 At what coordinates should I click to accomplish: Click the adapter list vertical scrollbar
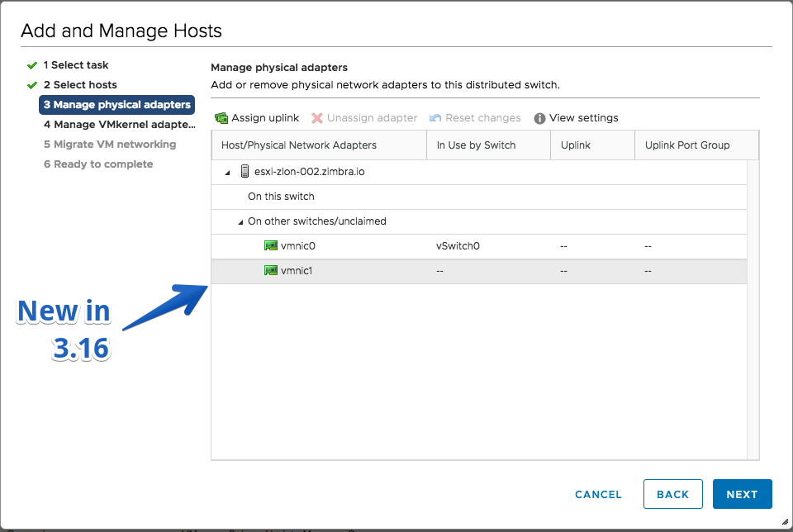(x=753, y=310)
